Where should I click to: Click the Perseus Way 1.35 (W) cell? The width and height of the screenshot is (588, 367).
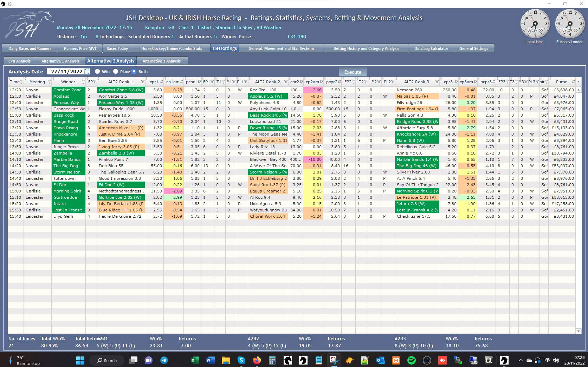(121, 103)
